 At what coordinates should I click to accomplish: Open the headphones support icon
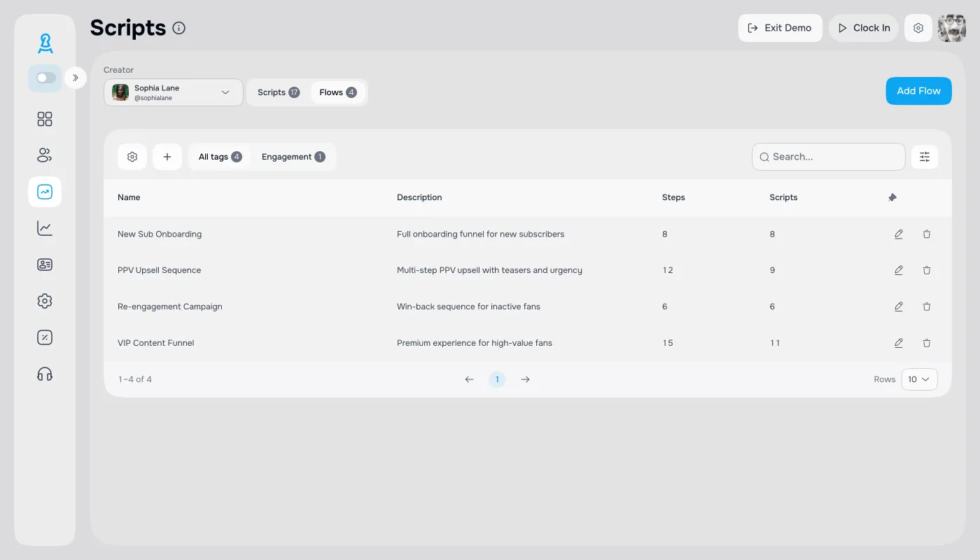tap(45, 374)
